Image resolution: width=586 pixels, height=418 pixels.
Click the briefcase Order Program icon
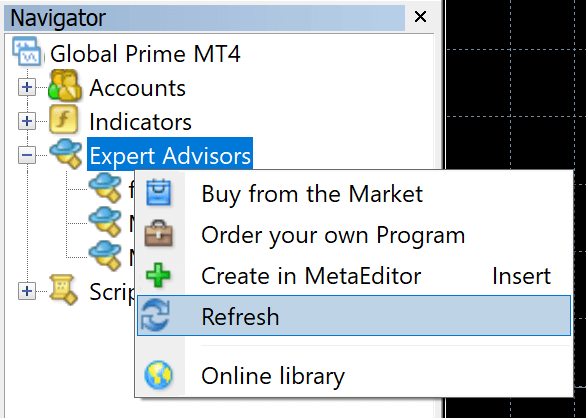tap(158, 233)
